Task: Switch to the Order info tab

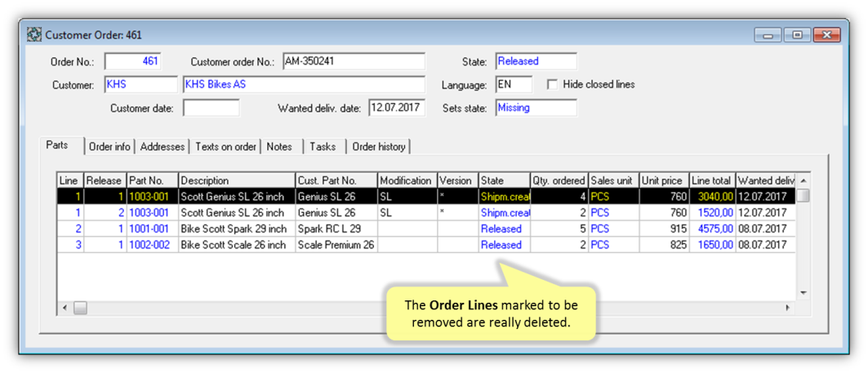Action: click(109, 147)
